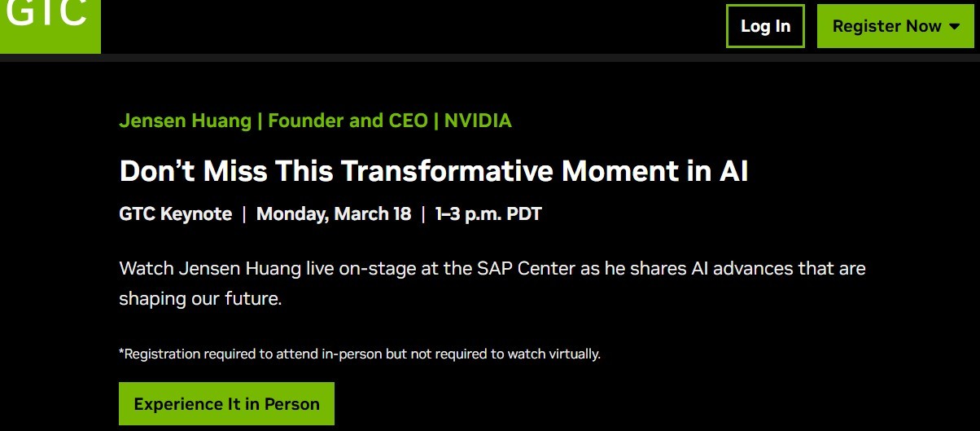Click the green GTC logo
Viewport: 980px width, 431px height.
[50, 26]
